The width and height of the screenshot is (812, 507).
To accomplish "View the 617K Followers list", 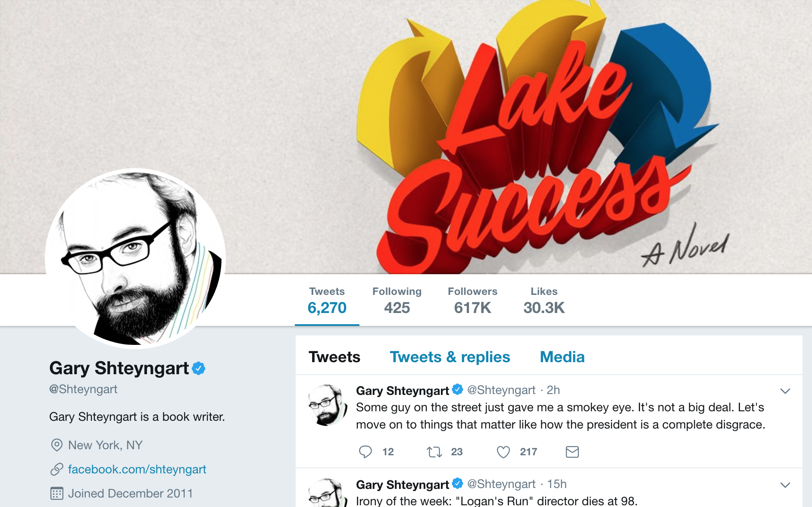I will point(472,300).
